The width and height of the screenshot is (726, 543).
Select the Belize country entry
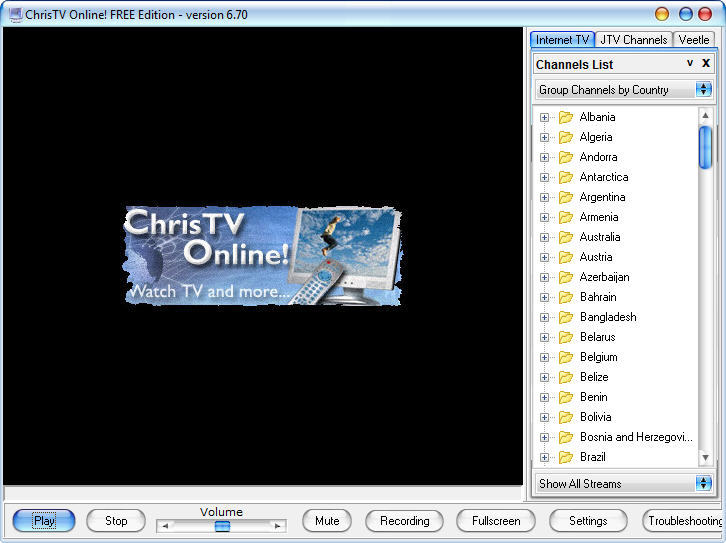(594, 377)
